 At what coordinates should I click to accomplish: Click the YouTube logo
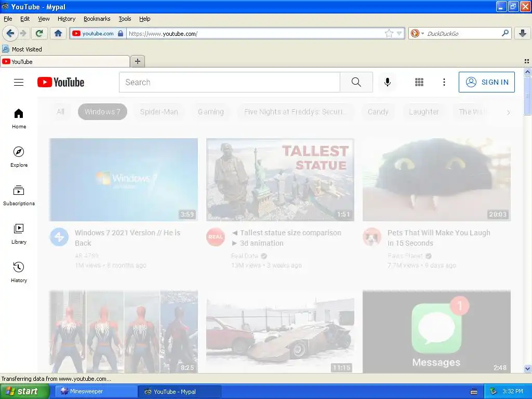pos(61,82)
